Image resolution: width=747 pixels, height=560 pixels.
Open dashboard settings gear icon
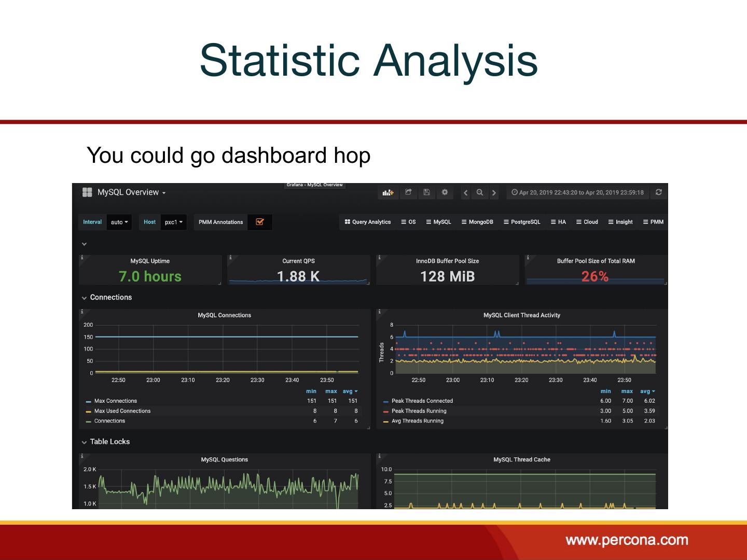click(x=445, y=192)
